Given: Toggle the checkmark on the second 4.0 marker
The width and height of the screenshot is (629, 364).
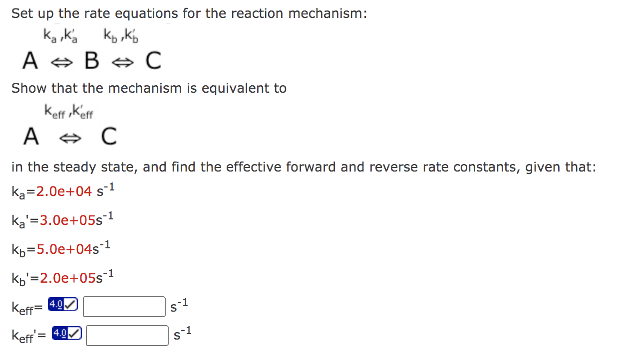Looking at the screenshot, I should [74, 334].
